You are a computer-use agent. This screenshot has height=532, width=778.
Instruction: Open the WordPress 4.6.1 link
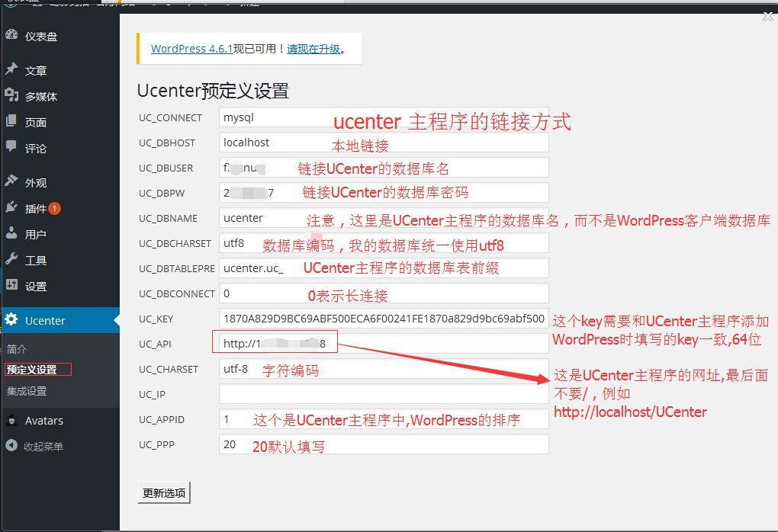[x=192, y=49]
